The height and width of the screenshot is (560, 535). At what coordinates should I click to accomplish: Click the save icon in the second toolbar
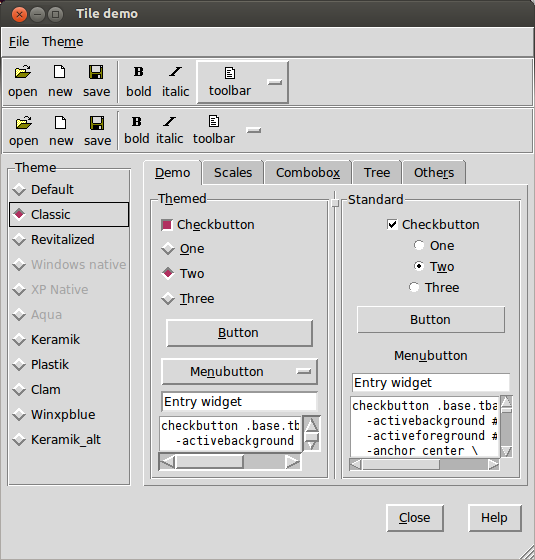97,123
